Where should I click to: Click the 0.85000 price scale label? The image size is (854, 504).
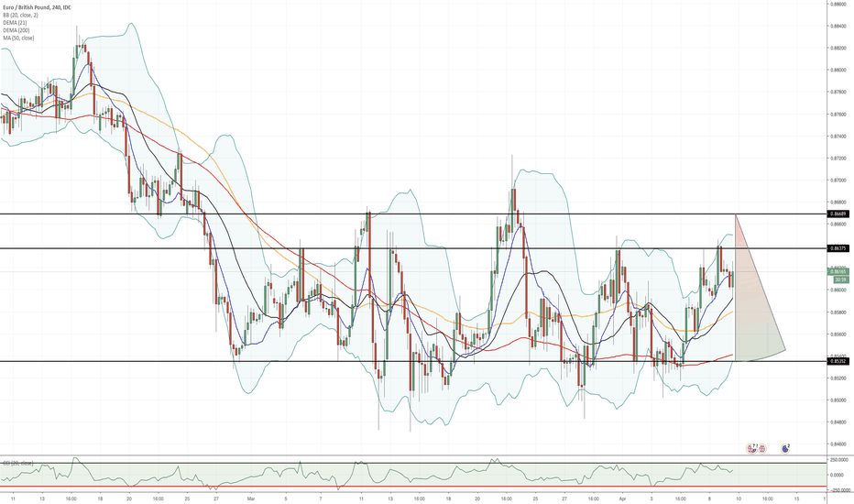(838, 400)
